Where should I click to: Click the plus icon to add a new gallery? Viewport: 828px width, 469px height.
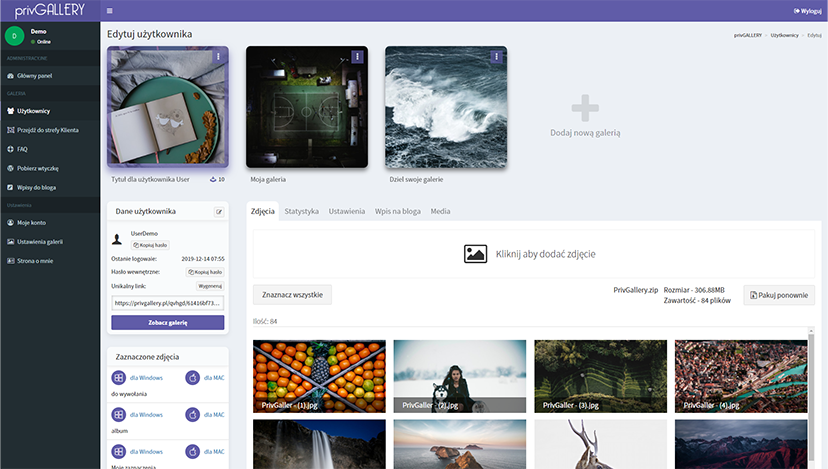[585, 108]
